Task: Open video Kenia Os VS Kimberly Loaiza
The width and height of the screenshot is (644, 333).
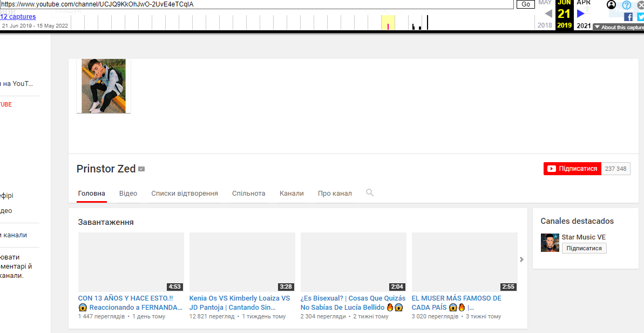Action: (x=240, y=303)
